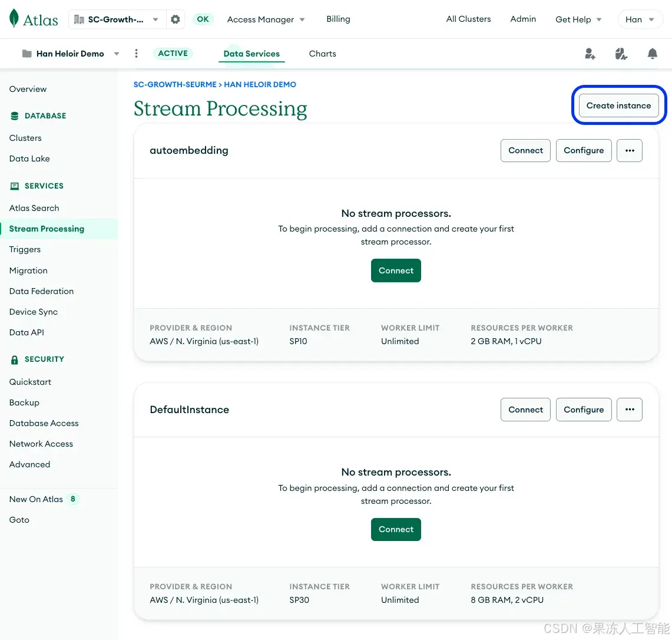Open Clusters in sidebar

coord(25,138)
